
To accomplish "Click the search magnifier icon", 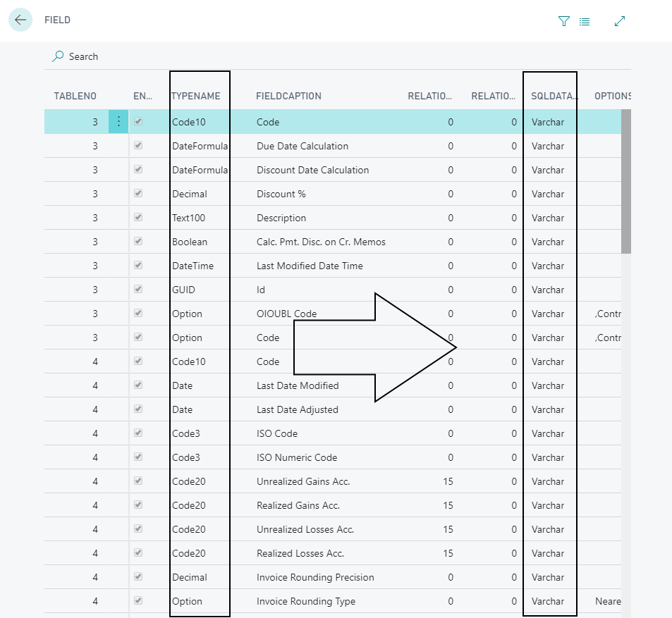I will coord(56,56).
